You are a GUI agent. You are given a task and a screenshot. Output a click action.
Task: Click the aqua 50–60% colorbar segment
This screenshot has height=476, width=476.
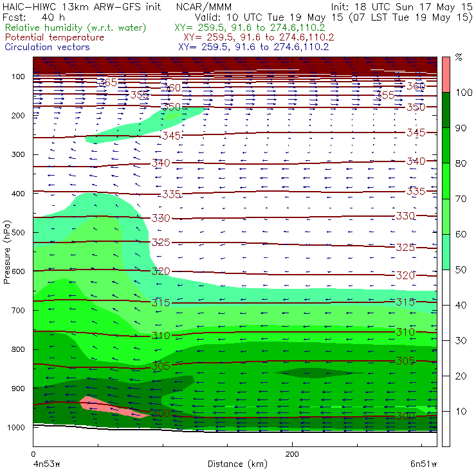(x=446, y=252)
